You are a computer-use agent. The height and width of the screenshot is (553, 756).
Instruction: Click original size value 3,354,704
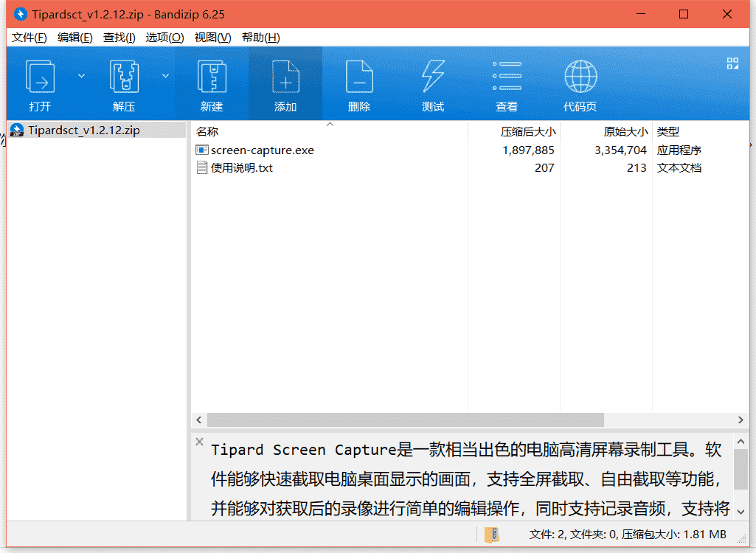point(620,150)
